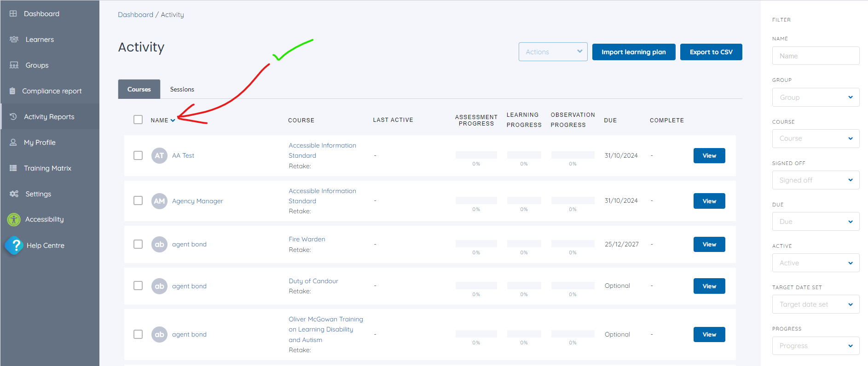
Task: Switch to the Courses tab
Action: [x=139, y=89]
